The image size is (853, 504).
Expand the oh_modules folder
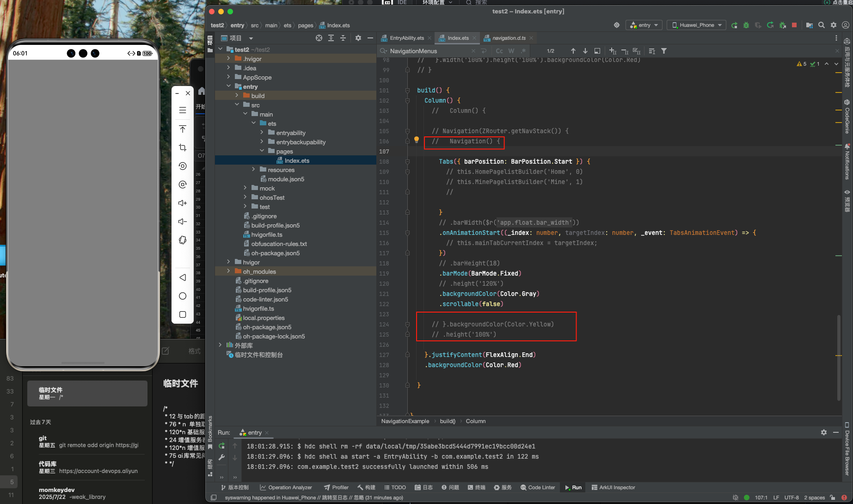point(228,271)
